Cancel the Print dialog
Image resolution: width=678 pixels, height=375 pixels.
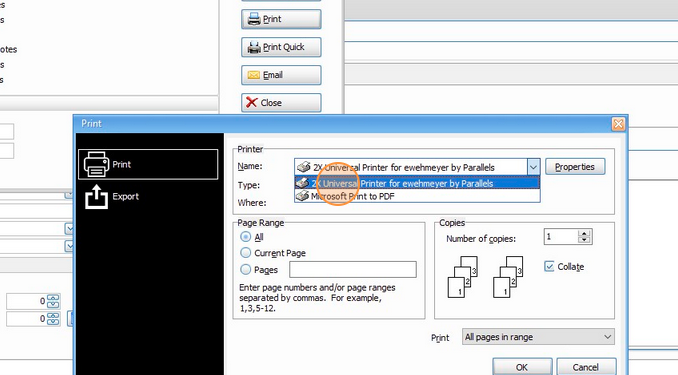[586, 367]
